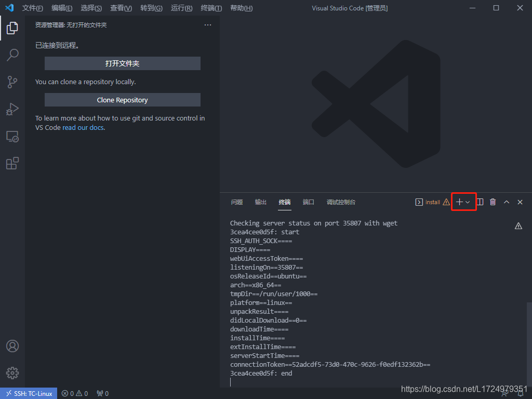The width and height of the screenshot is (532, 399).
Task: Switch to the 调试控制台 panel tab
Action: [341, 202]
